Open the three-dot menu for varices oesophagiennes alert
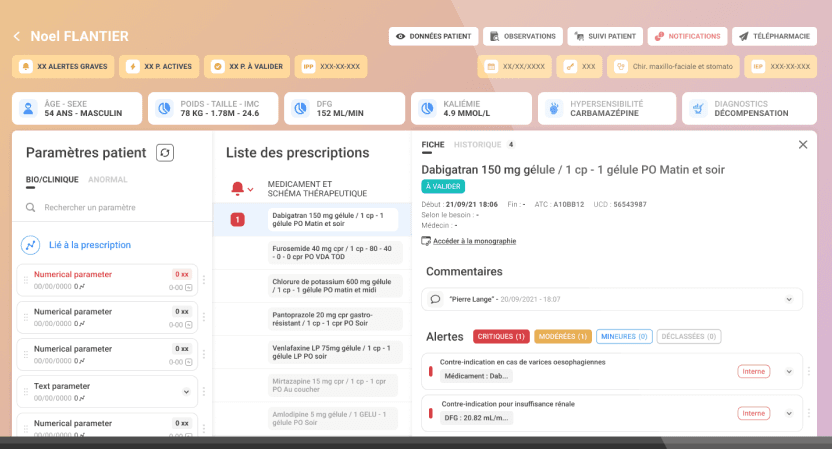The image size is (832, 449). click(809, 372)
